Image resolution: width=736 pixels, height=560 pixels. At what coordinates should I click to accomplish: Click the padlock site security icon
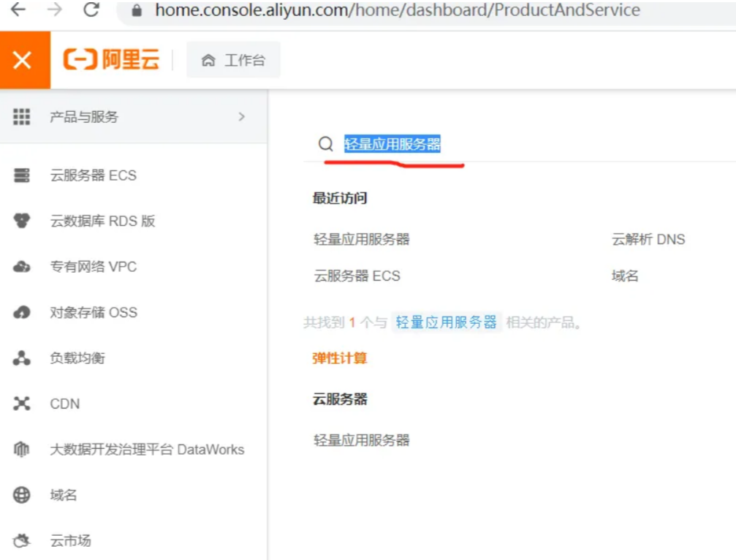click(137, 10)
